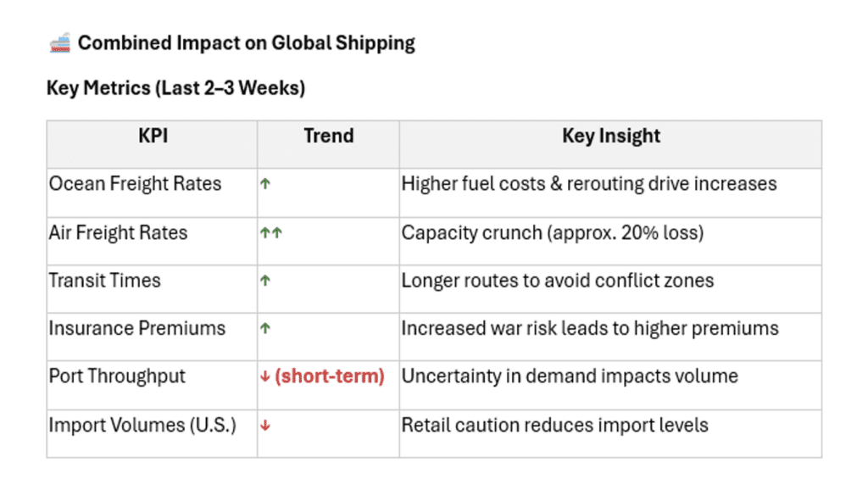Click the Retail caution reduces import levels text
This screenshot has height=496, width=868.
click(554, 424)
